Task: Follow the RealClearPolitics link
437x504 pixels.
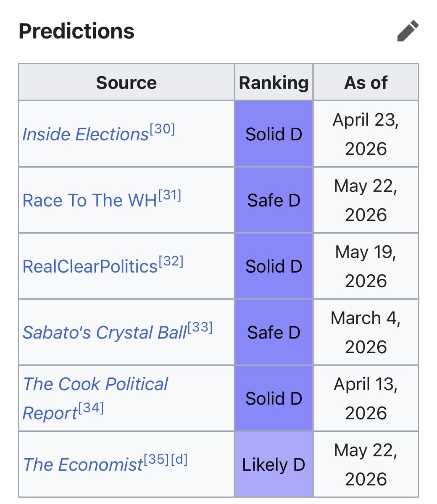Action: (90, 267)
